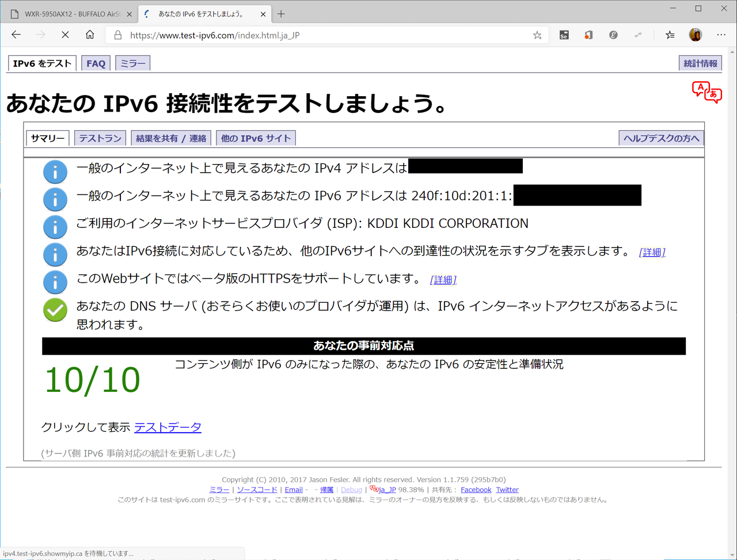Click the Email footer link
The height and width of the screenshot is (560, 737).
[294, 490]
